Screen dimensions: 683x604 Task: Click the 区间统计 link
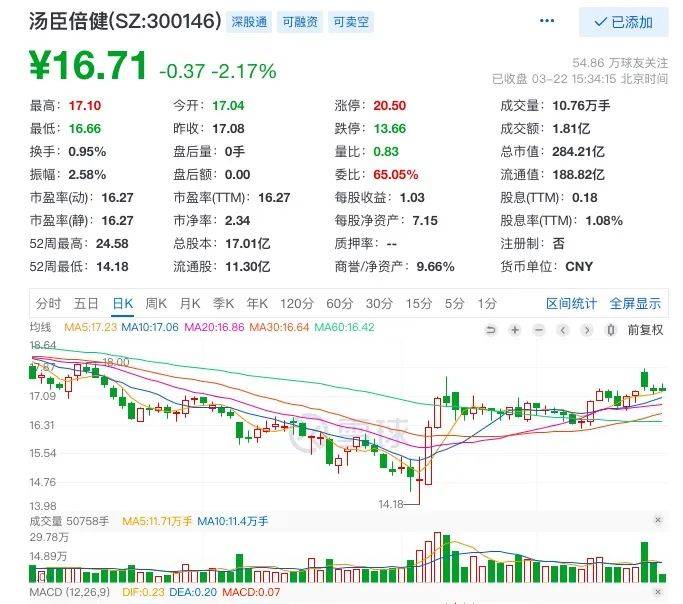(571, 303)
